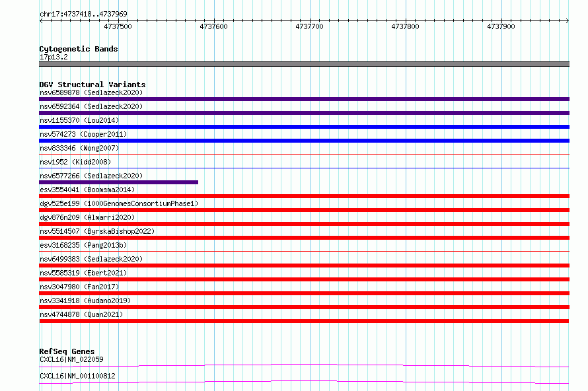Click the red bar of dgv525e199
Screen dimensions: 588x391
(x=304, y=210)
